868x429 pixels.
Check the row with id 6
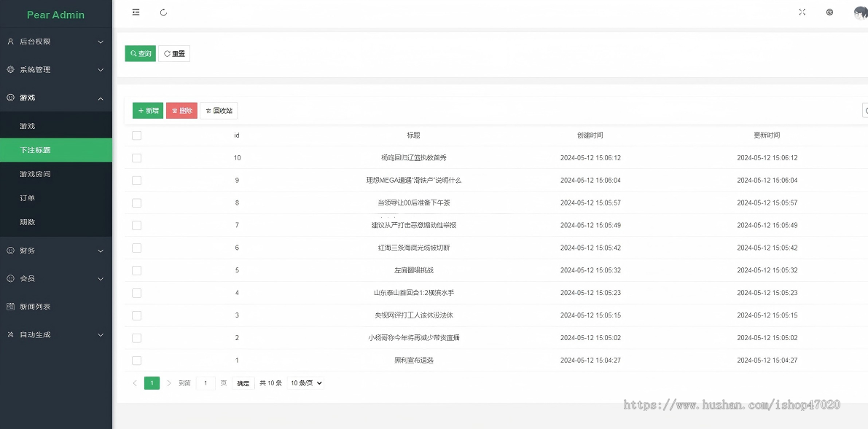coord(137,248)
